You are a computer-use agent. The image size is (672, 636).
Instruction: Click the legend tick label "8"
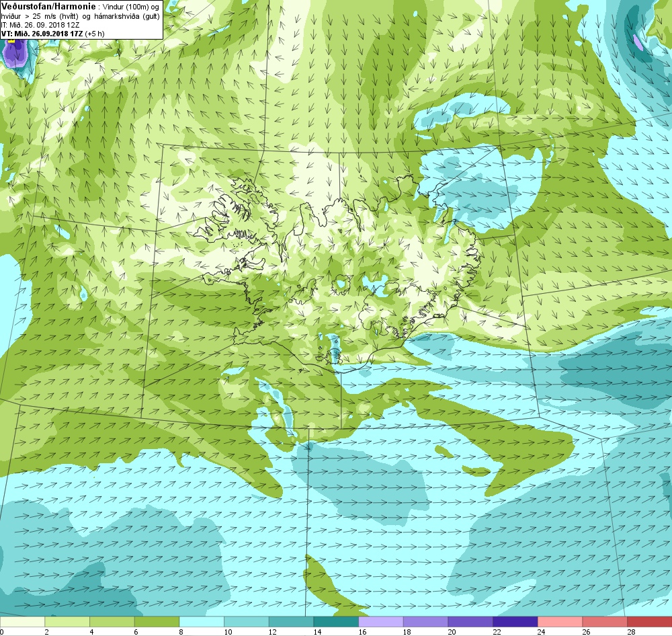pos(181,632)
